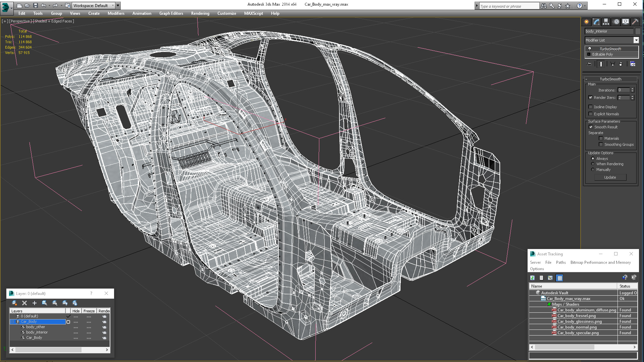Click Make Unique fork icon
The width and height of the screenshot is (644, 362).
pyautogui.click(x=612, y=64)
